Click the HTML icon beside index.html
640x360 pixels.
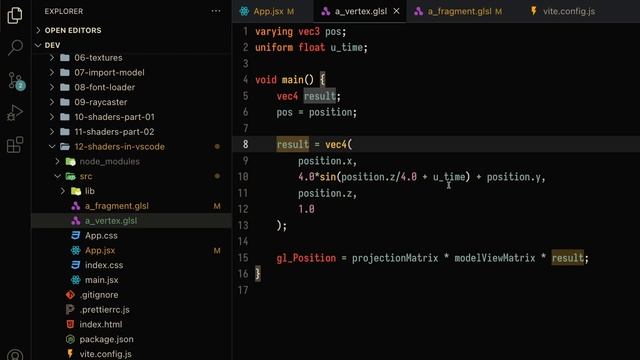click(70, 324)
